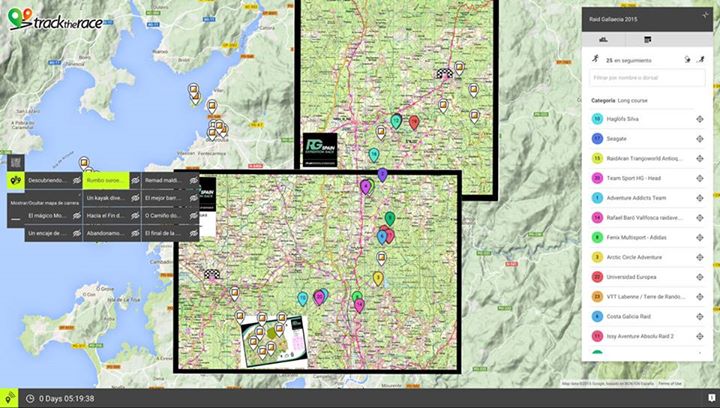The height and width of the screenshot is (408, 720).
Task: Click the green location icon in bottom bar
Action: [9, 398]
